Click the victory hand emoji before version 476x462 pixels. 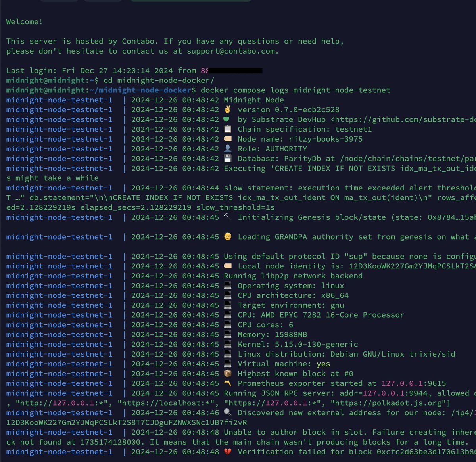pyautogui.click(x=227, y=109)
